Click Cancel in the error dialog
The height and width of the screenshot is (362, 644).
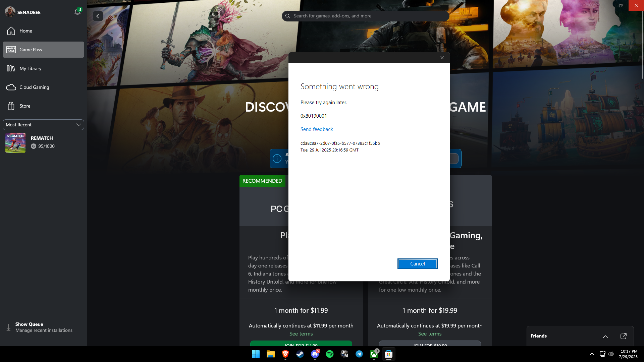418,264
